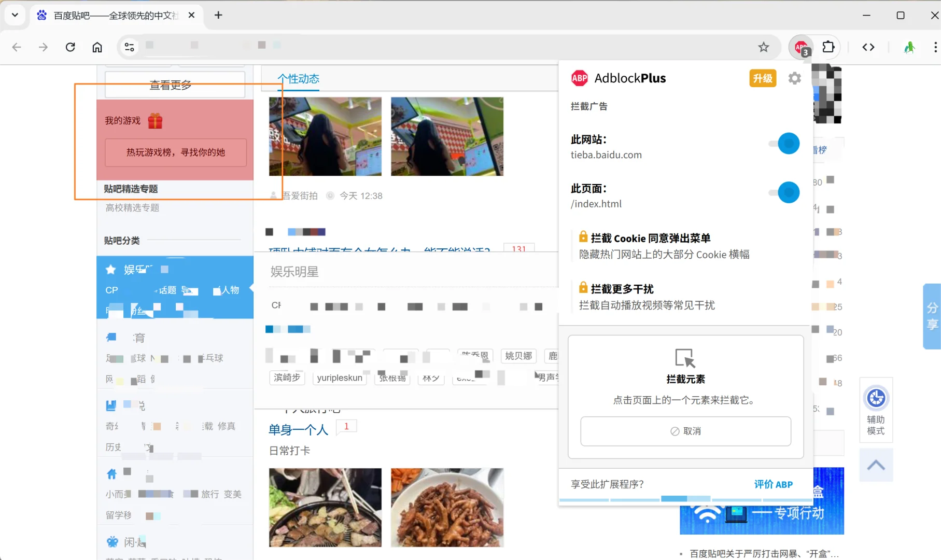Select the 百度贴吧 browser tab

click(109, 16)
